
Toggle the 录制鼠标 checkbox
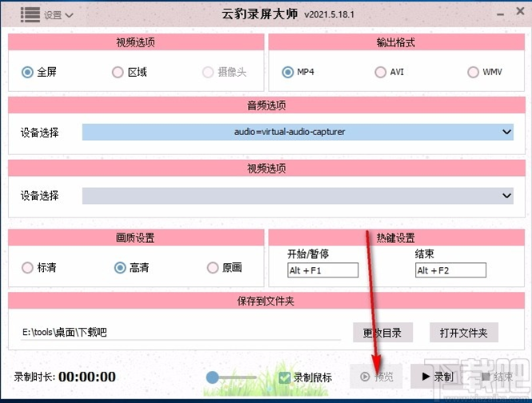284,377
